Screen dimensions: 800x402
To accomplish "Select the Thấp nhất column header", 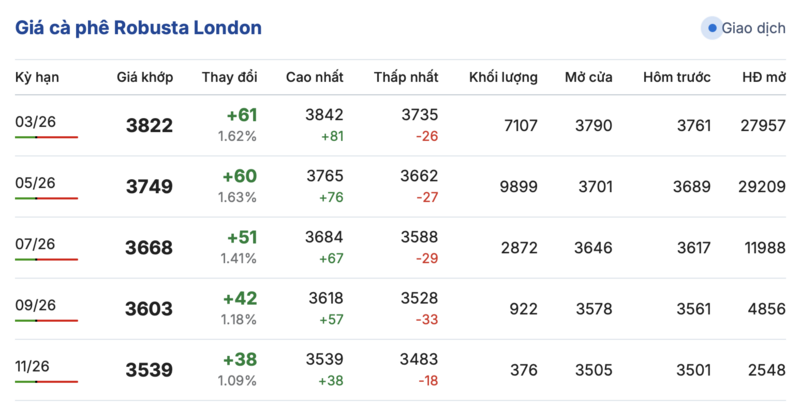I will click(406, 77).
